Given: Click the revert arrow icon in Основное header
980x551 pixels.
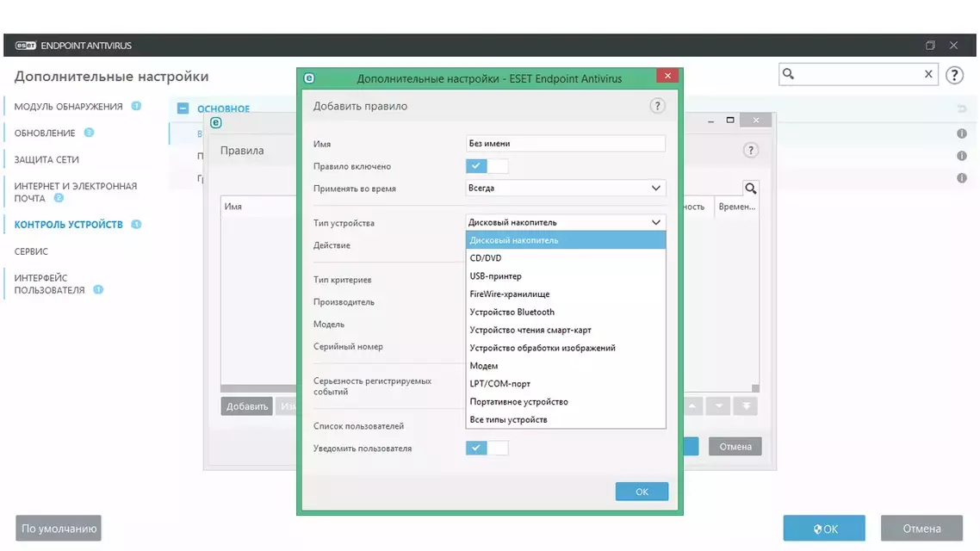Looking at the screenshot, I should point(962,108).
